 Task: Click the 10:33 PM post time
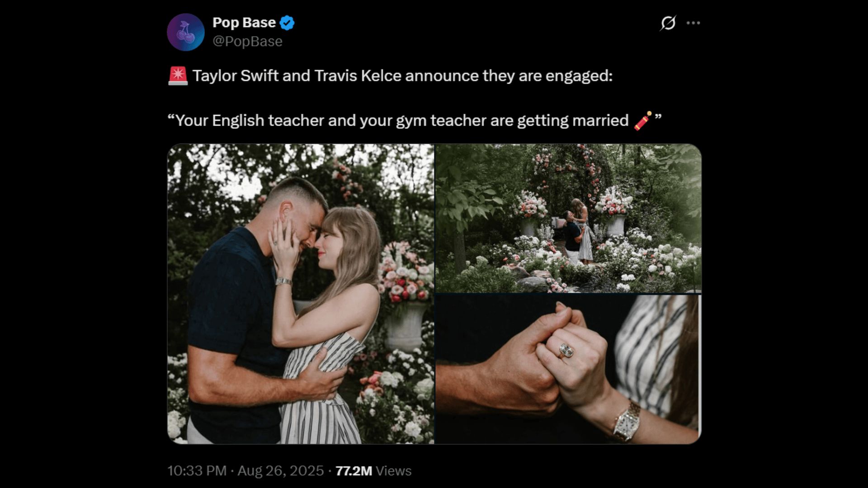197,471
